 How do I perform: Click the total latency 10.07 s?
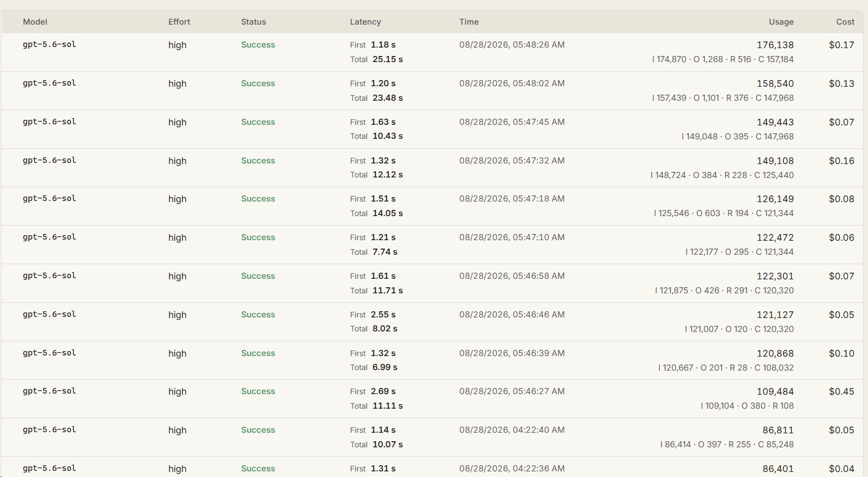coord(388,445)
